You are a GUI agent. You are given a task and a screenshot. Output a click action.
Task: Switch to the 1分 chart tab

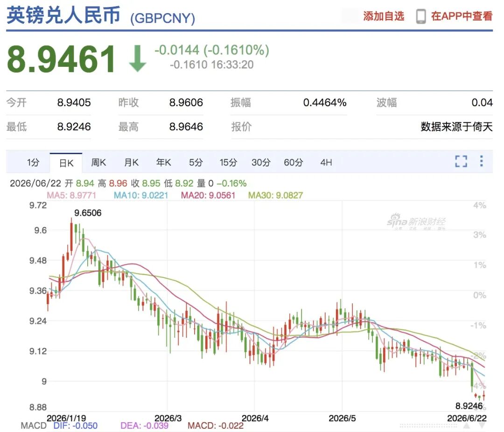coord(33,162)
